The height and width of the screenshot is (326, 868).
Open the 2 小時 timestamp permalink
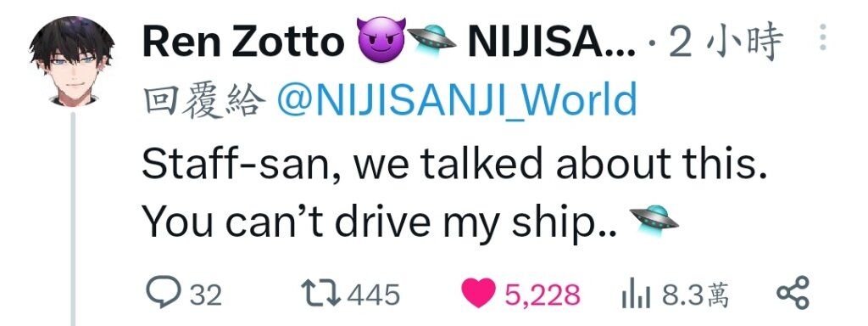click(x=726, y=42)
